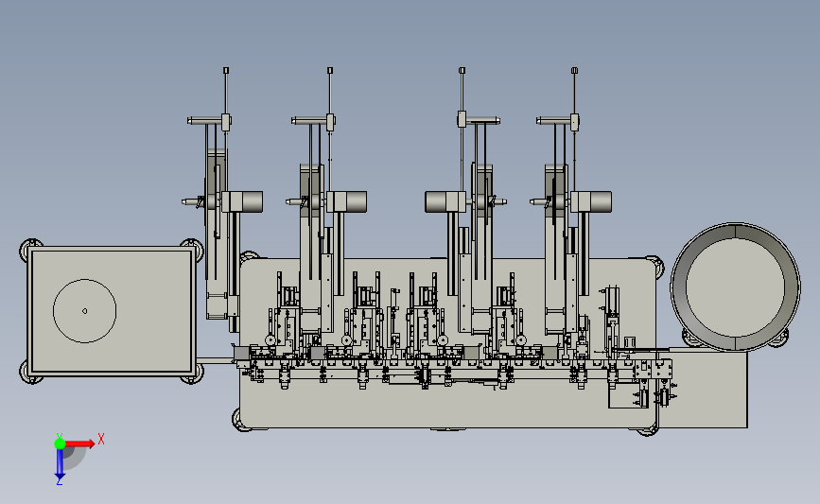Click the red X axis arrow of the triad

(79, 443)
